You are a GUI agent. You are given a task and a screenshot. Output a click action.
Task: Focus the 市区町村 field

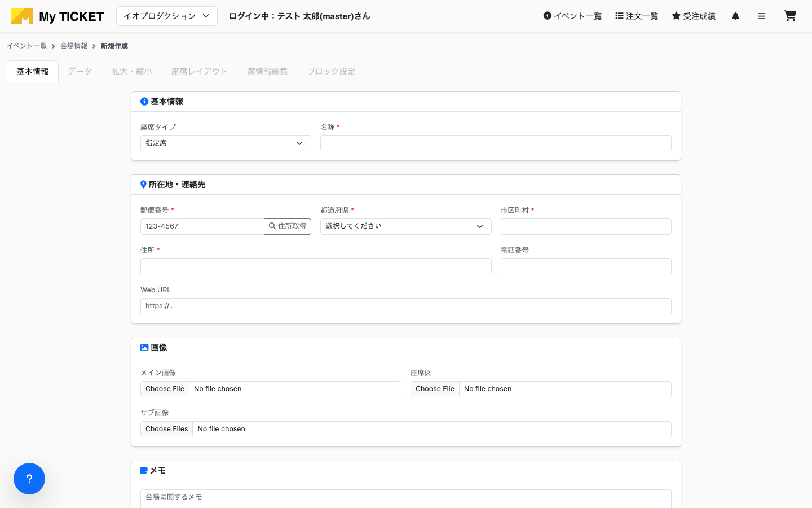tap(586, 226)
